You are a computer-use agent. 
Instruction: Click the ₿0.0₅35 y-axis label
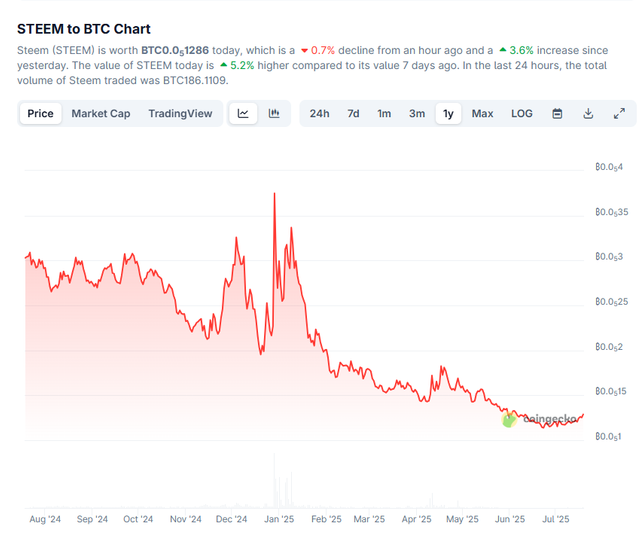coord(611,212)
